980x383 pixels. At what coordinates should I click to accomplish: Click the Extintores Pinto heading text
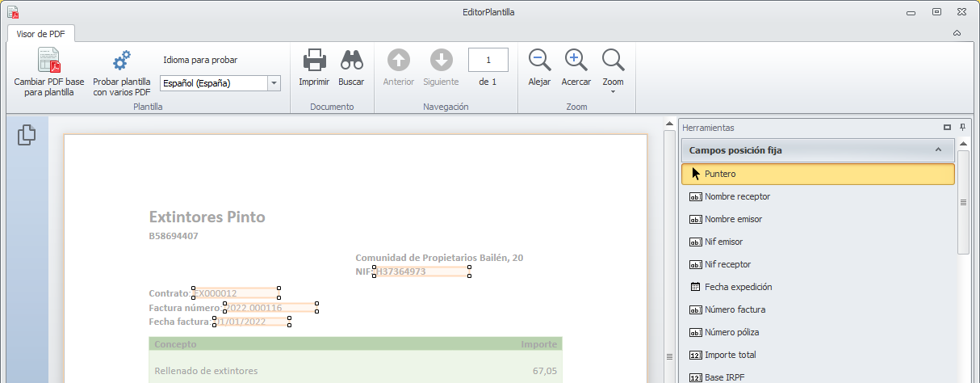click(x=207, y=217)
